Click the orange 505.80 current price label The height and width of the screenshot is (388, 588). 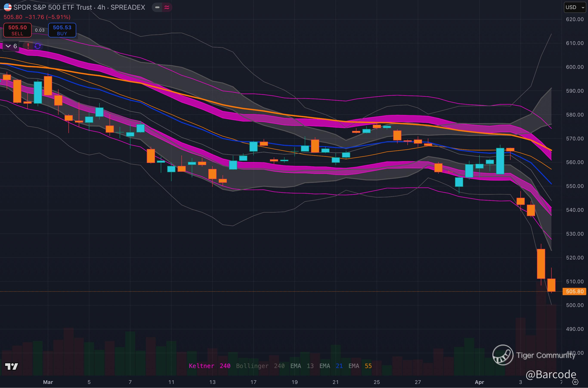[574, 291]
